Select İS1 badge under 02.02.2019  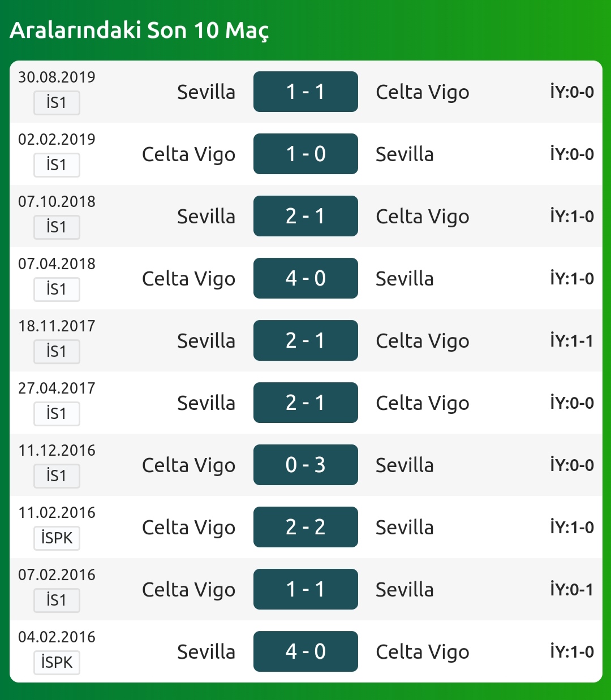point(57,165)
